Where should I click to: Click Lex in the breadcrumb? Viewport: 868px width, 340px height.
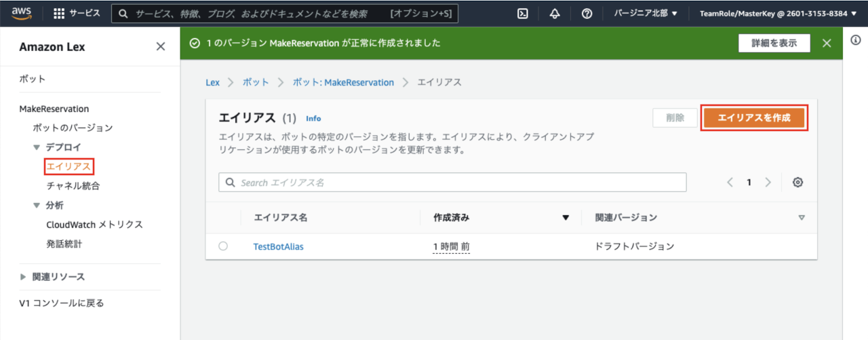coord(213,82)
